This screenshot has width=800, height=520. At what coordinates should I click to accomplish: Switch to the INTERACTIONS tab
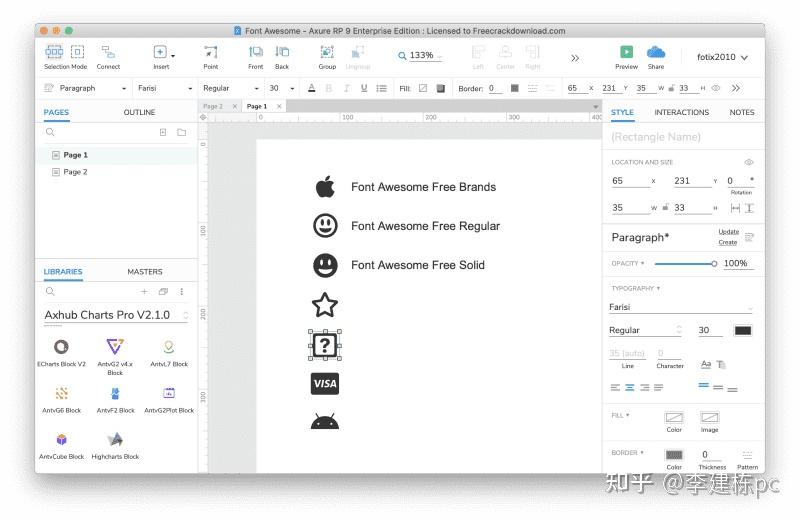point(682,112)
